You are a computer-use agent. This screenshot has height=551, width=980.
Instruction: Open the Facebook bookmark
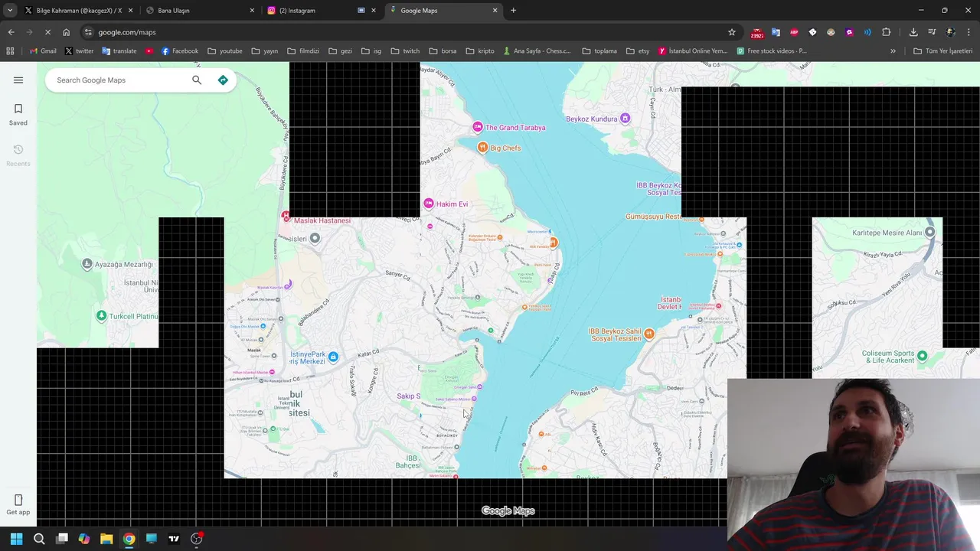tap(180, 51)
